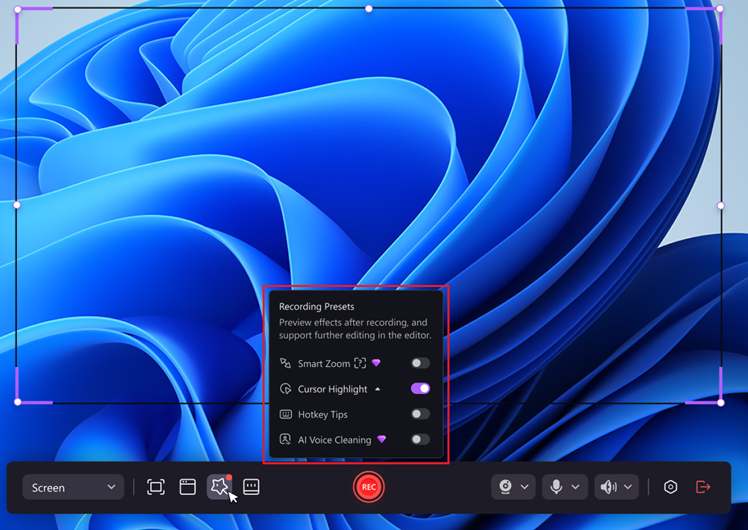Click the Hotkey Tips label

[322, 415]
